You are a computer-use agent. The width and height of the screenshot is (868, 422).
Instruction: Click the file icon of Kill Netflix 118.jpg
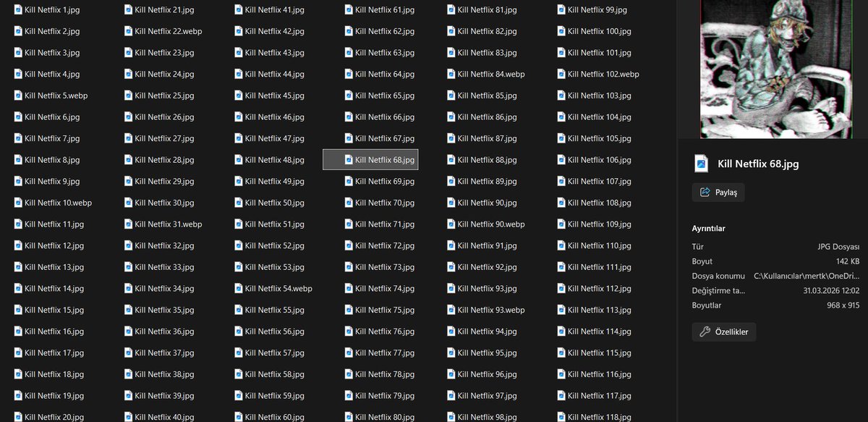[561, 417]
